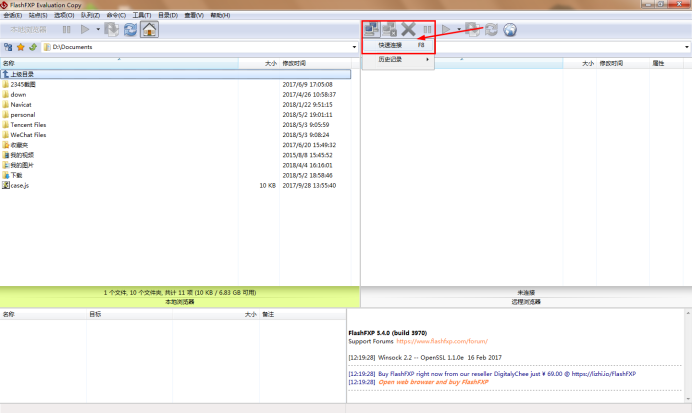Expand the remote path dropdown arrow
Screen dimensions: 693x413
click(x=686, y=47)
